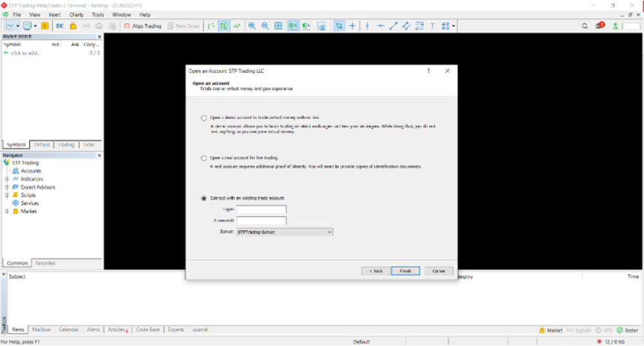Expand the Expert Advisors tree node
The height and width of the screenshot is (346, 644).
click(6, 187)
